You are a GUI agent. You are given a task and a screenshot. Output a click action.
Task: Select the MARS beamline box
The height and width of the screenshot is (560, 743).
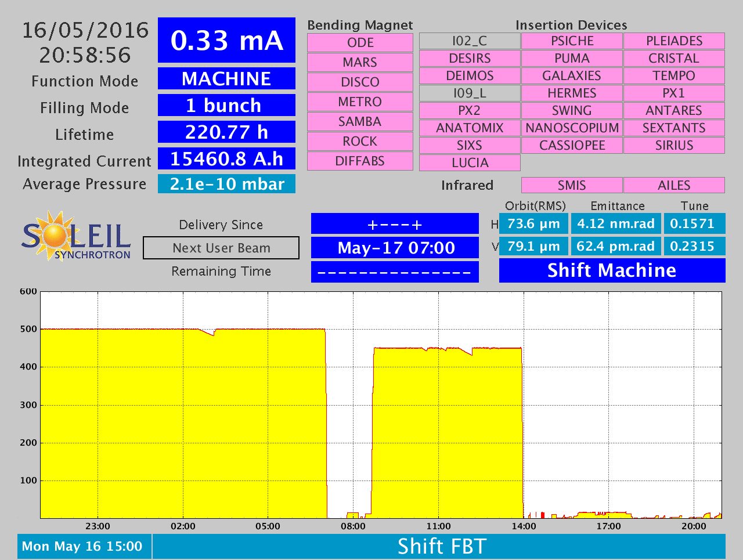(x=360, y=62)
